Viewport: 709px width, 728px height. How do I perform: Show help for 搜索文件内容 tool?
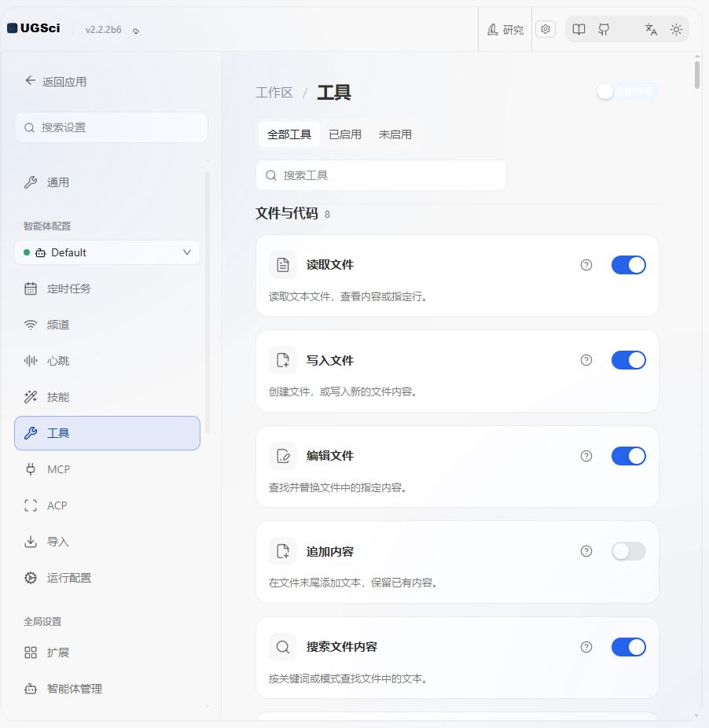pyautogui.click(x=586, y=647)
